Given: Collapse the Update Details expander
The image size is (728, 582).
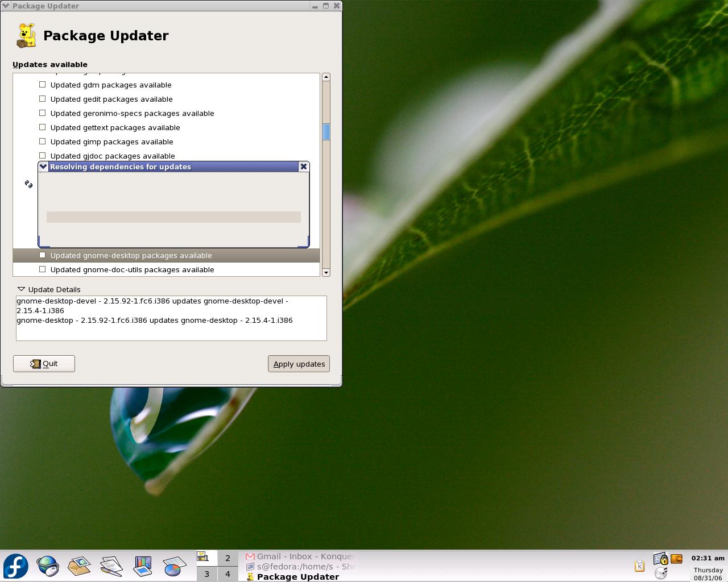Looking at the screenshot, I should [x=22, y=289].
